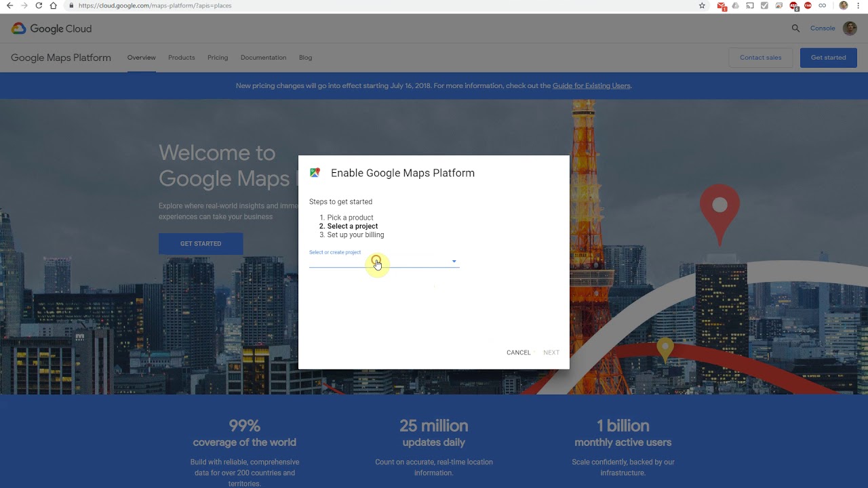Click the dropdown arrow of project selector
The width and height of the screenshot is (868, 488).
(x=454, y=262)
